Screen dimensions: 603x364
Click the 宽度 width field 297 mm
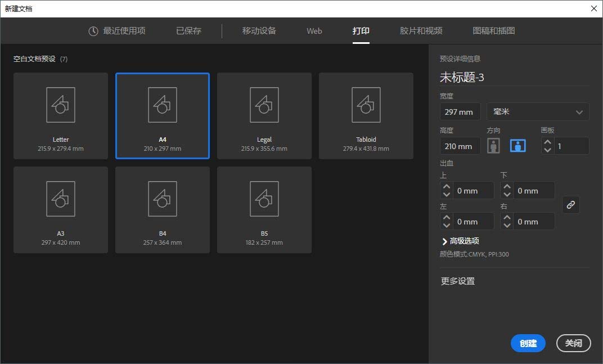pyautogui.click(x=460, y=112)
